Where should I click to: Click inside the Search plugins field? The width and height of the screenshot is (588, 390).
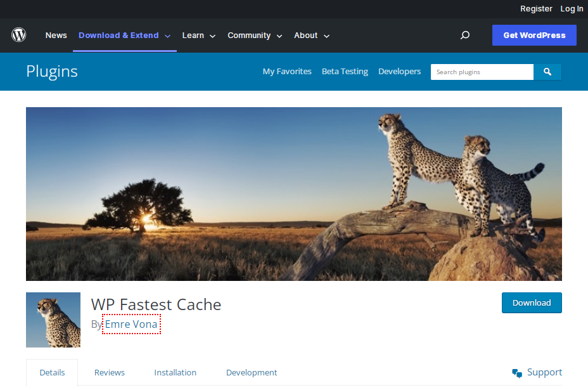tap(482, 72)
